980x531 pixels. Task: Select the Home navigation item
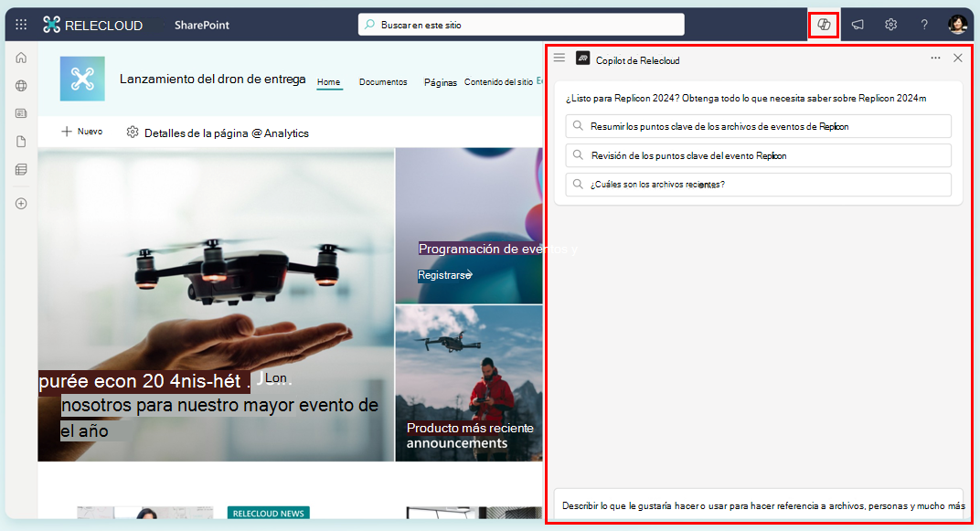coord(329,81)
